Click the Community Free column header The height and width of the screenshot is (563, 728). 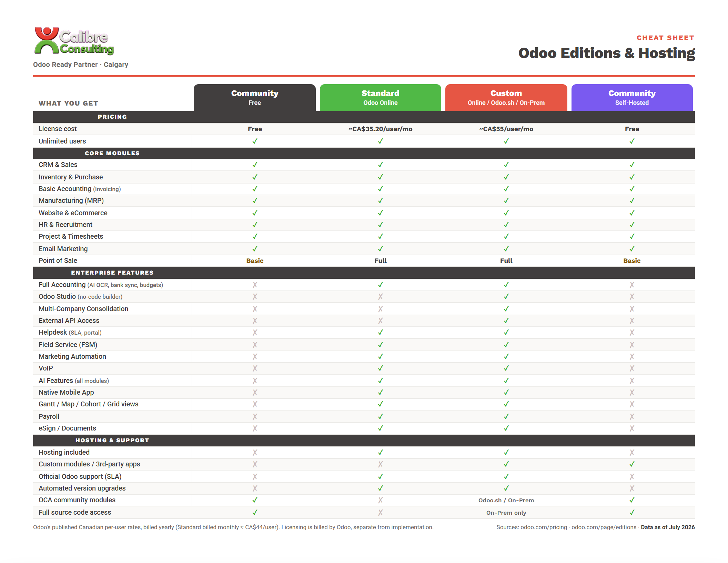255,98
